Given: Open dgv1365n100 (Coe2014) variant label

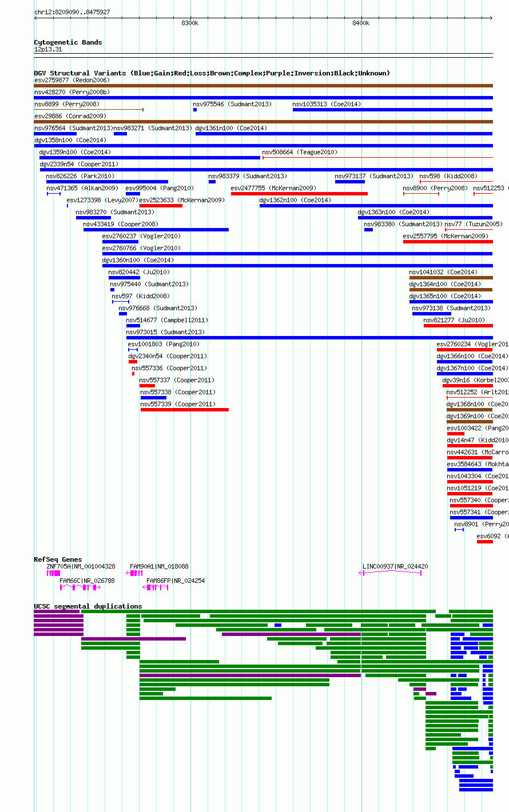Looking at the screenshot, I should [x=445, y=296].
